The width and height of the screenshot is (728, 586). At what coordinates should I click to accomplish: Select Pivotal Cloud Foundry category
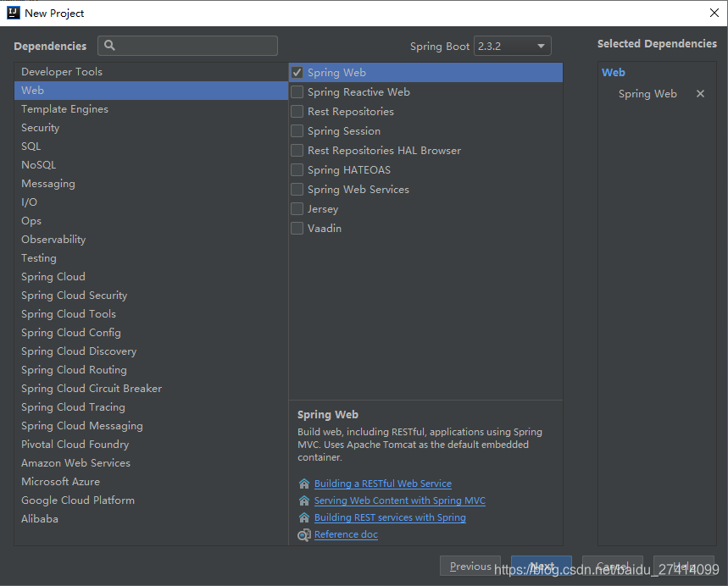coord(152,444)
